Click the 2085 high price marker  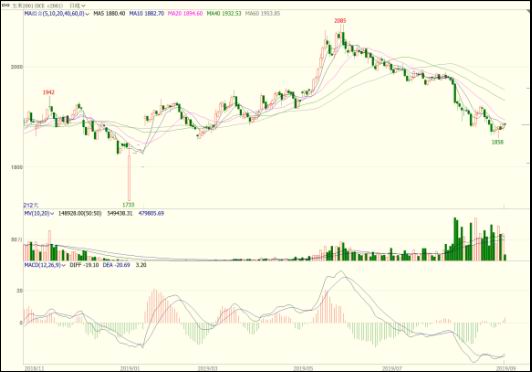pyautogui.click(x=340, y=21)
